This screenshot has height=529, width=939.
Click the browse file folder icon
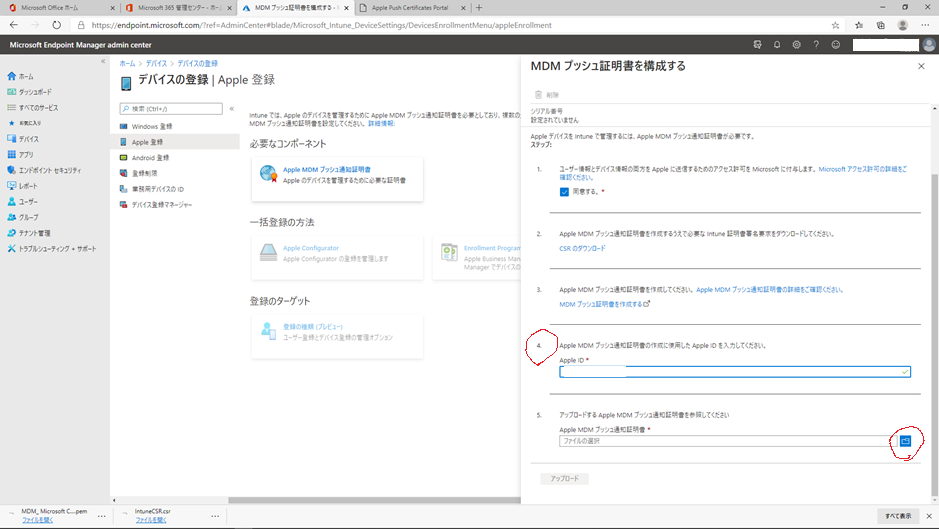[905, 441]
